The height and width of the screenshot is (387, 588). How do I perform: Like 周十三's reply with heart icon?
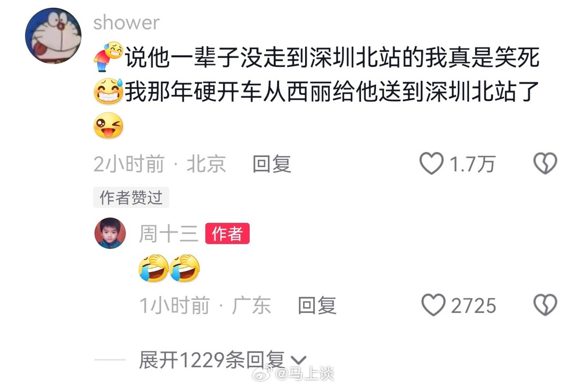(x=433, y=305)
